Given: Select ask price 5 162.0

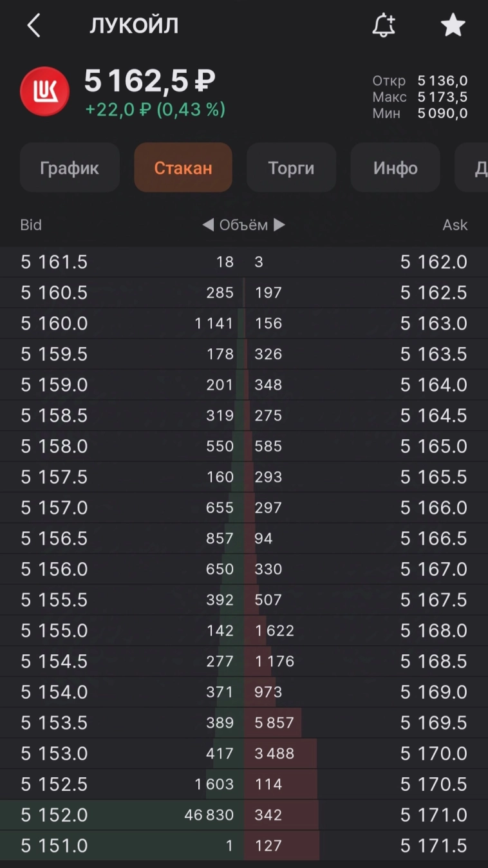Looking at the screenshot, I should click(434, 262).
